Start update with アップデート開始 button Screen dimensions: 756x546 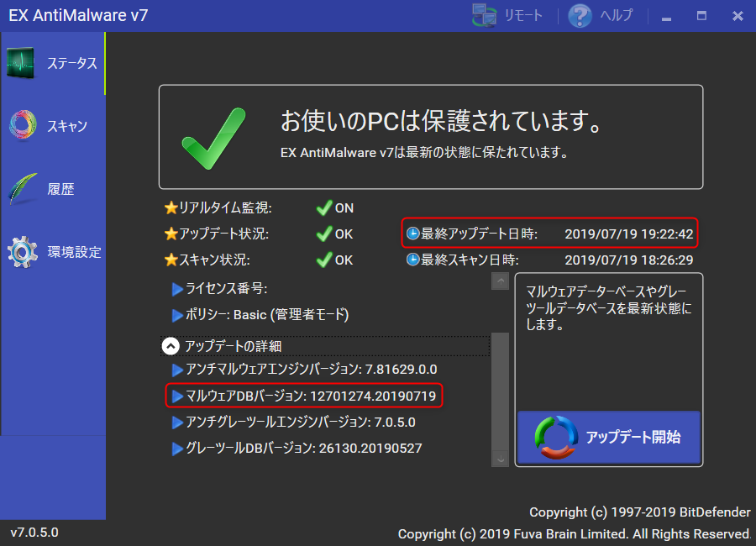(608, 437)
